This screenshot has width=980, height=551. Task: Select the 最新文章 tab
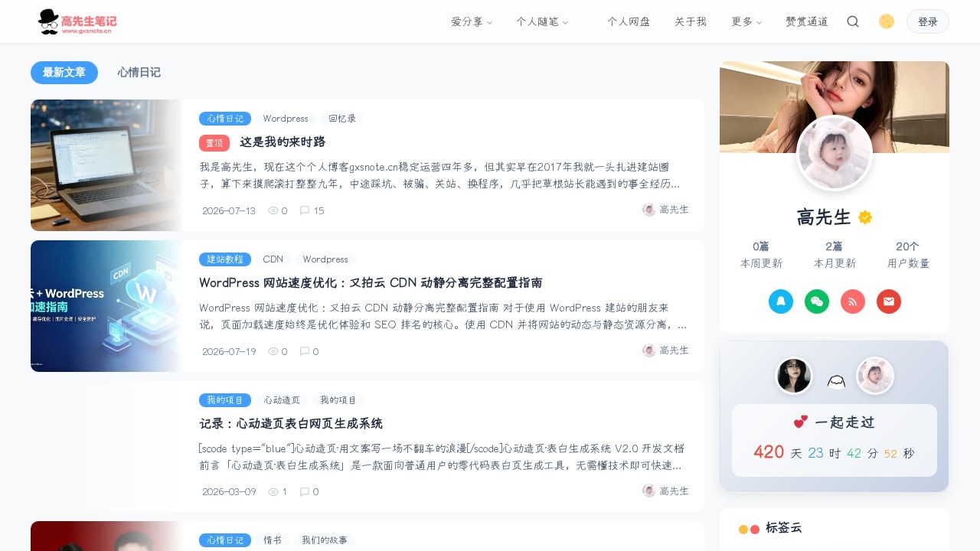pyautogui.click(x=64, y=73)
